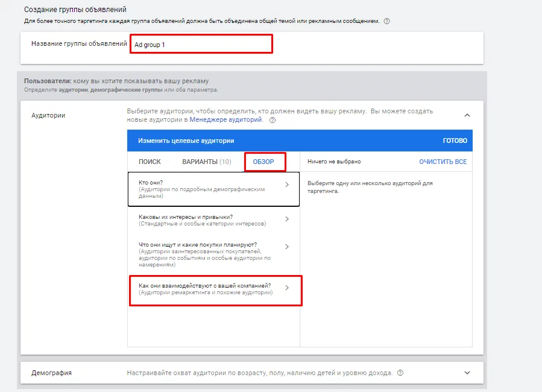Click ОЧИСТИТЬ ВСЕ to clear selections
Screen dimensions: 542x392
point(443,162)
